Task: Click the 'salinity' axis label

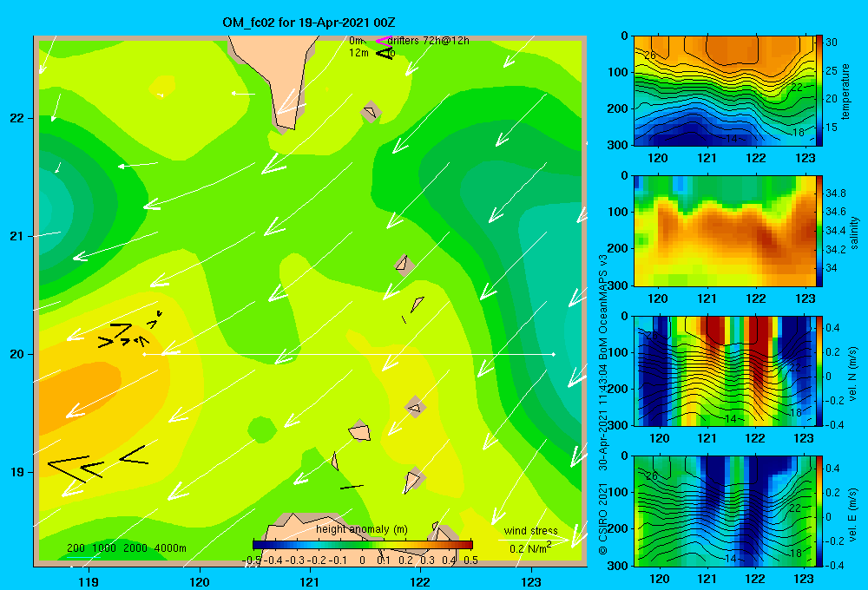Action: tap(853, 233)
